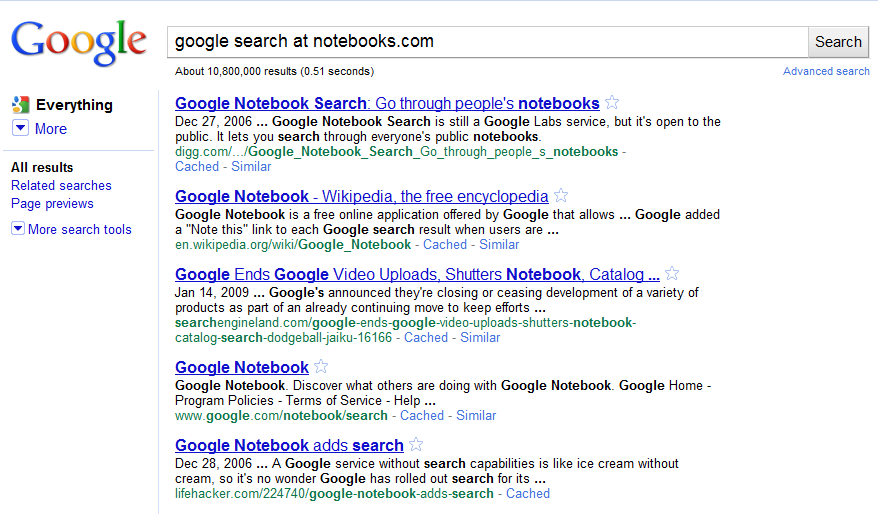Open Google Notebook Wikipedia result title
The width and height of the screenshot is (878, 514).
pyautogui.click(x=361, y=197)
